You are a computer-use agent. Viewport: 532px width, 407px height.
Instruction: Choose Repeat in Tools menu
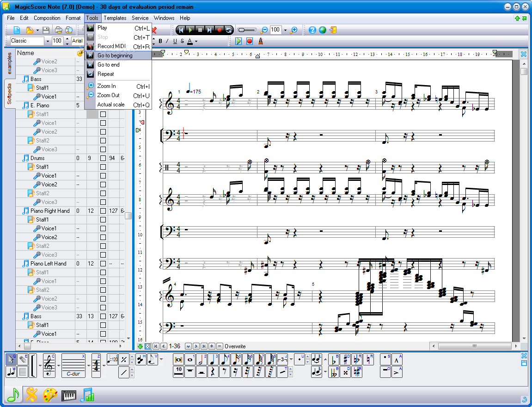[x=118, y=74]
